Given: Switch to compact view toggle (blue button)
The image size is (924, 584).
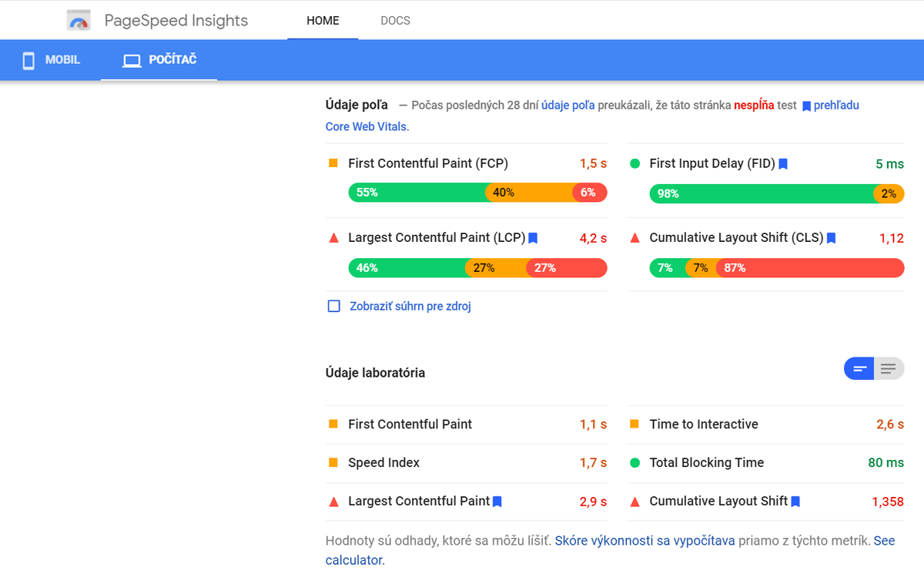Looking at the screenshot, I should [859, 369].
